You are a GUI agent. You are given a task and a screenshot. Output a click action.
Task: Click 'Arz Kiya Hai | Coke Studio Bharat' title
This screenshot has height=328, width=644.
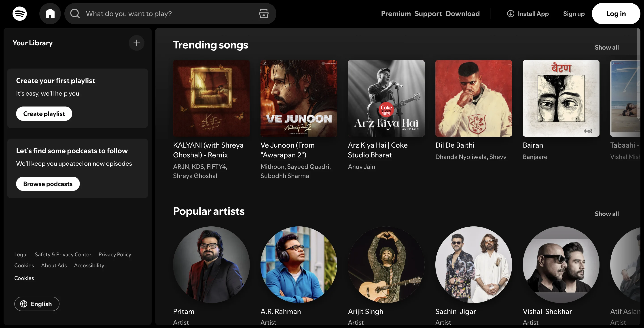coord(378,150)
